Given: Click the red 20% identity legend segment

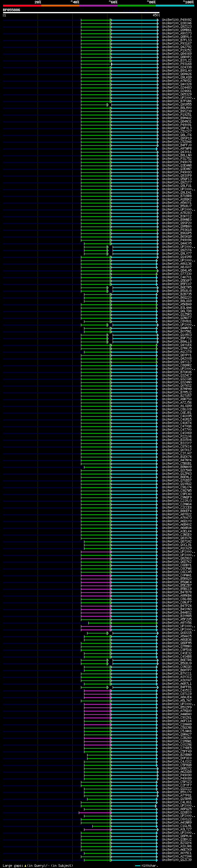Looking at the screenshot, I should pos(22,6).
